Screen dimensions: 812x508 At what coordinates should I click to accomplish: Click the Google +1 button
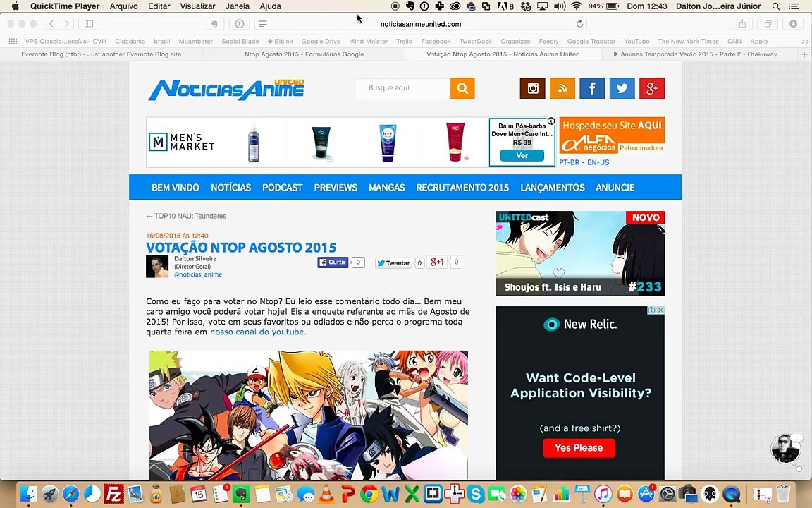click(437, 262)
